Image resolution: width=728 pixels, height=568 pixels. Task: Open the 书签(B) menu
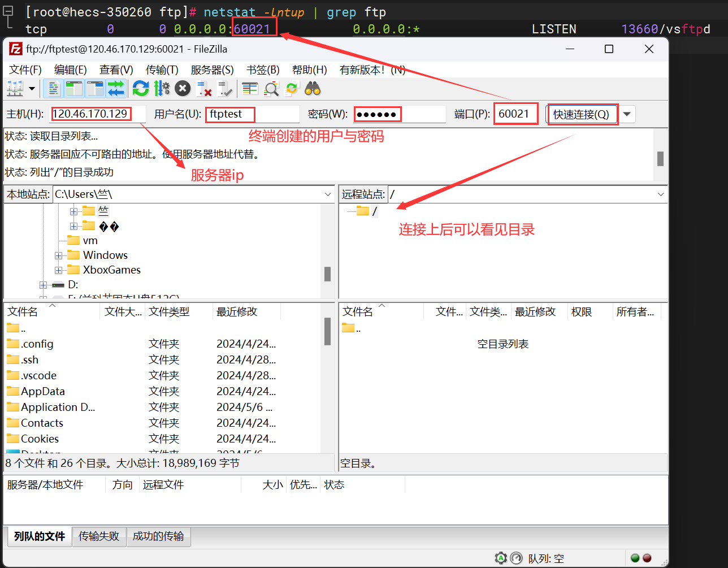[x=263, y=70]
